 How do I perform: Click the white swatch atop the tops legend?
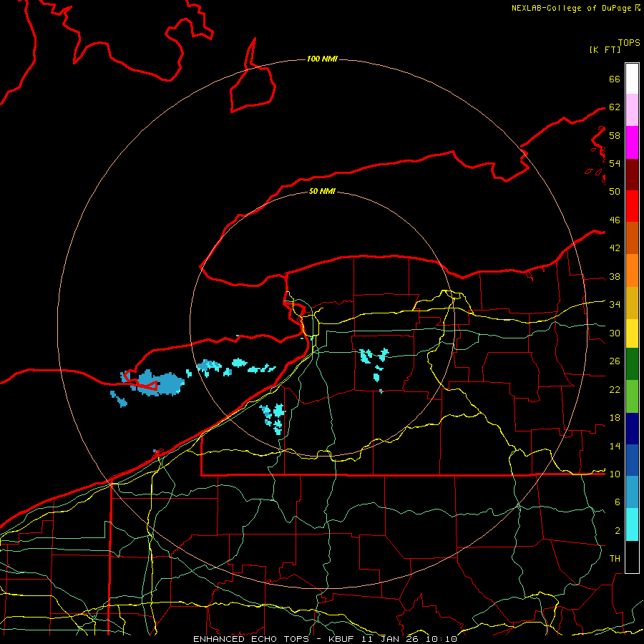coord(632,79)
